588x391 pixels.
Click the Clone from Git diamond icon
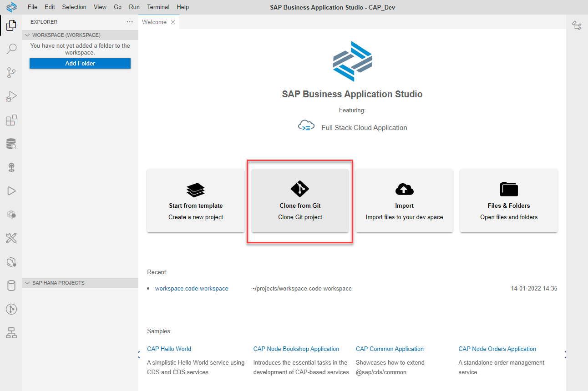(x=300, y=188)
